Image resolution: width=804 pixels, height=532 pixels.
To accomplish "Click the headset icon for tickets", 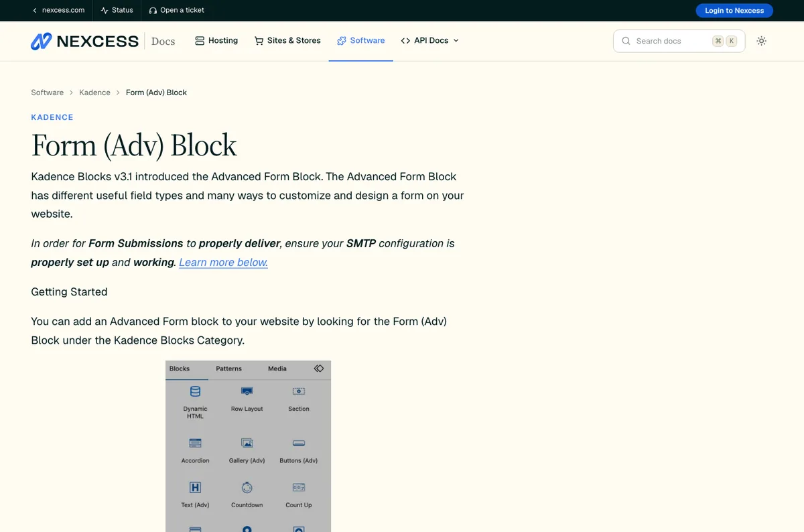I will point(153,10).
